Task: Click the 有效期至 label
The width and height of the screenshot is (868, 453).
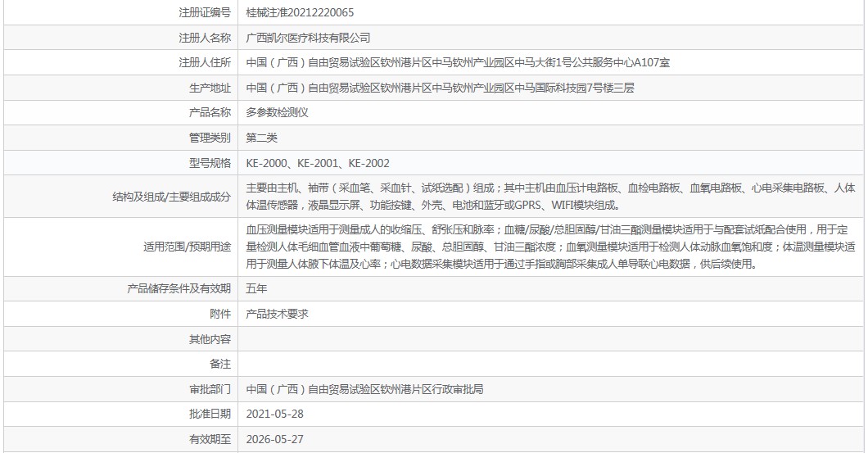Action: (x=210, y=439)
